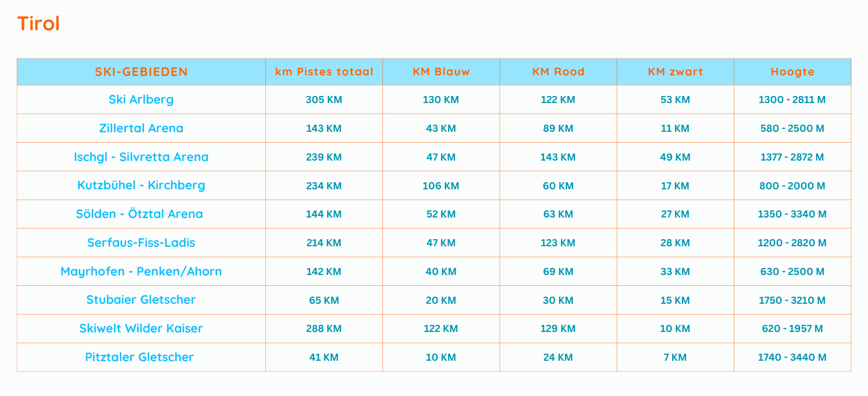Select the Kutzbühel - Kirchberg link
This screenshot has width=868, height=396.
141,186
